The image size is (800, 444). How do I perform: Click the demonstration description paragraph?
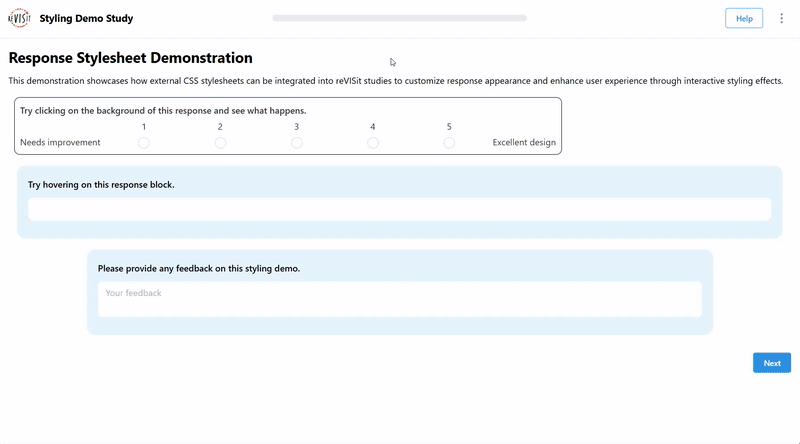(x=396, y=81)
